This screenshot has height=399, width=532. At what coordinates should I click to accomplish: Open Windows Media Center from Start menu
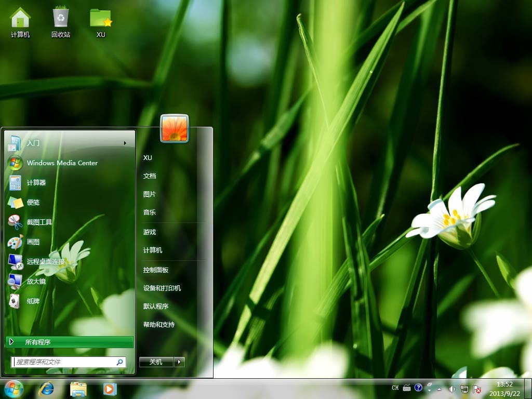point(62,163)
